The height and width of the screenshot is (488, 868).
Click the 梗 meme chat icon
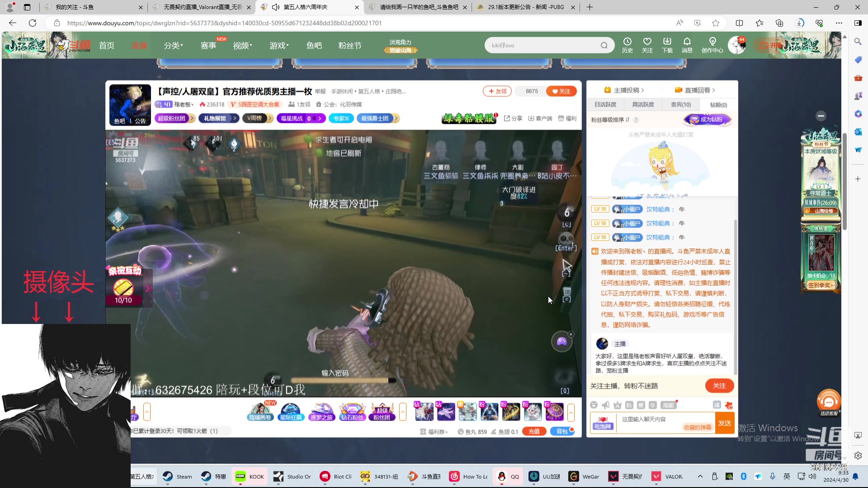pos(641,405)
